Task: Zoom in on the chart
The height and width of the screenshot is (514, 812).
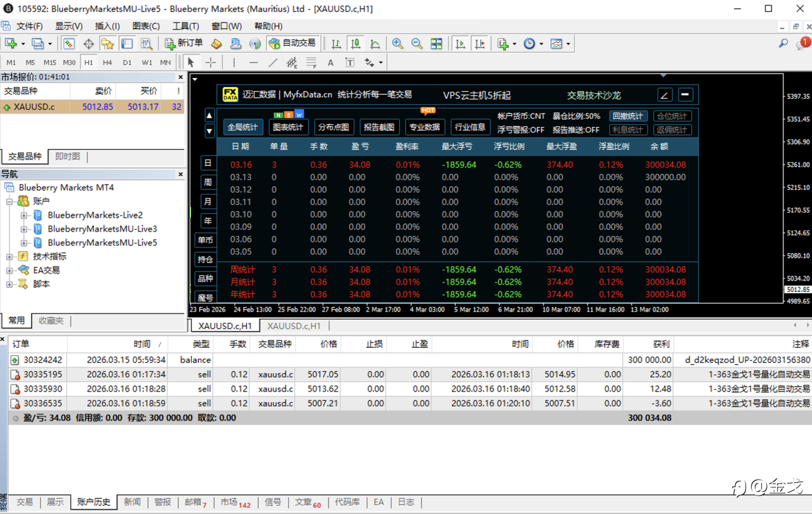Action: tap(398, 44)
